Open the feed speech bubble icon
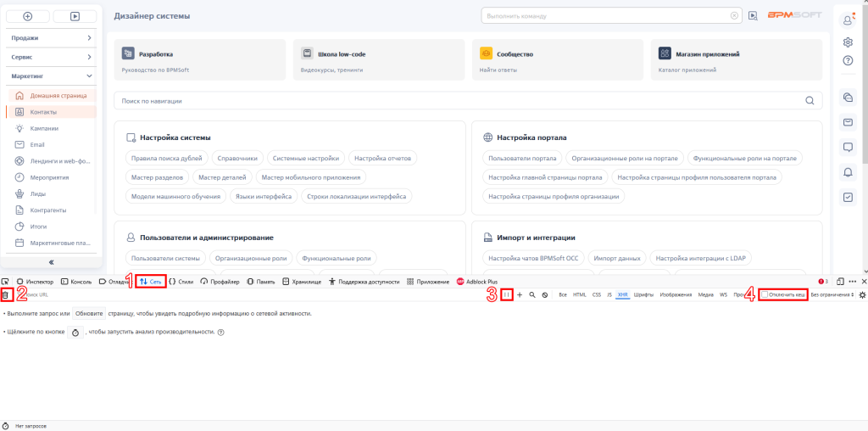 pyautogui.click(x=848, y=148)
